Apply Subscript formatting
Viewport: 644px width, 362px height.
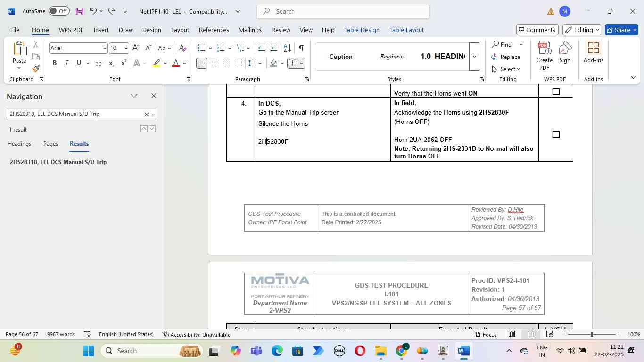[111, 63]
